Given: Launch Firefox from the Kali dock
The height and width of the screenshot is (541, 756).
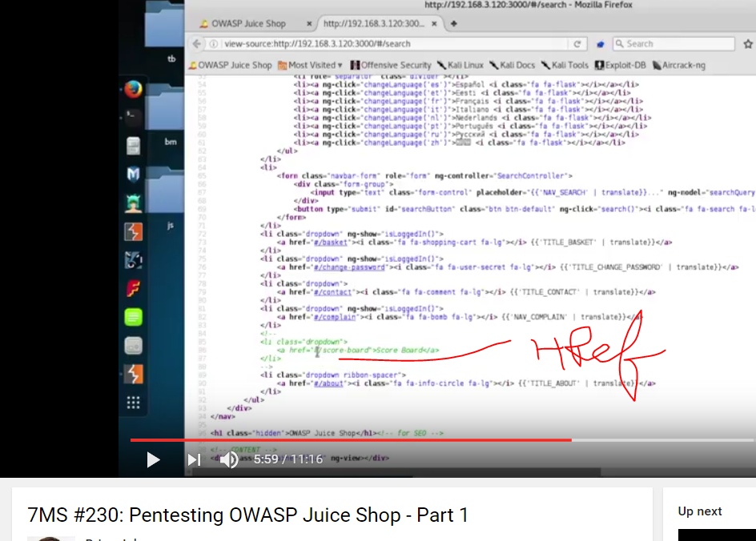Looking at the screenshot, I should pos(133,89).
